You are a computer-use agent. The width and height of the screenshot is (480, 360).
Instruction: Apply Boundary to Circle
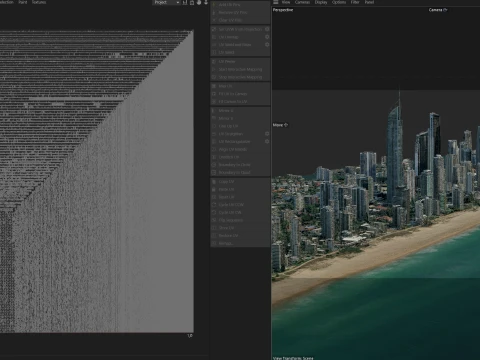(x=240, y=165)
